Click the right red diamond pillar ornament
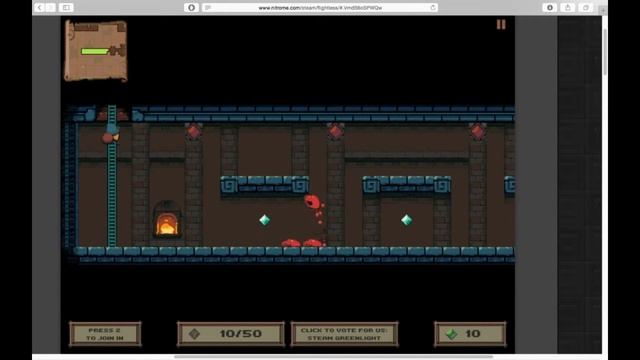 478,131
